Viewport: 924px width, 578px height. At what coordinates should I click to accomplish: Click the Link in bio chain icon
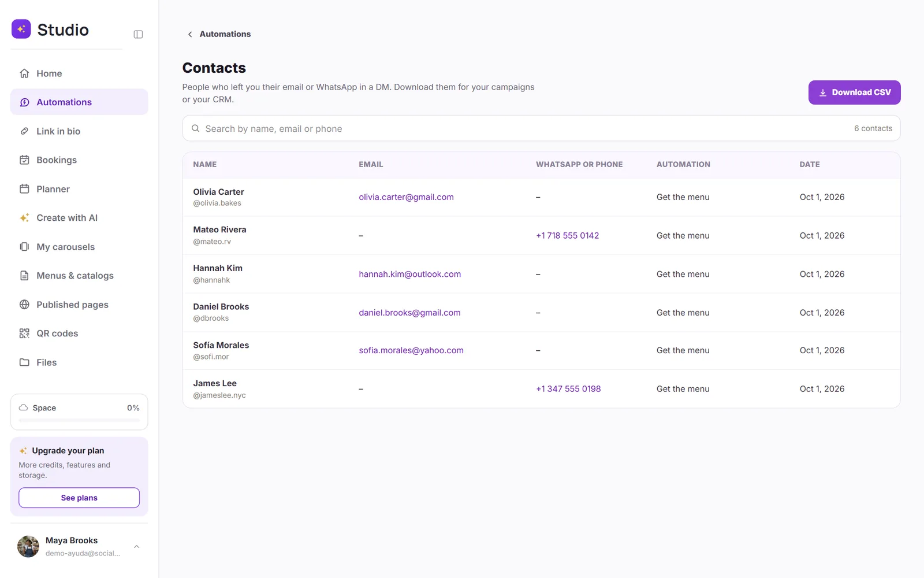(x=24, y=131)
